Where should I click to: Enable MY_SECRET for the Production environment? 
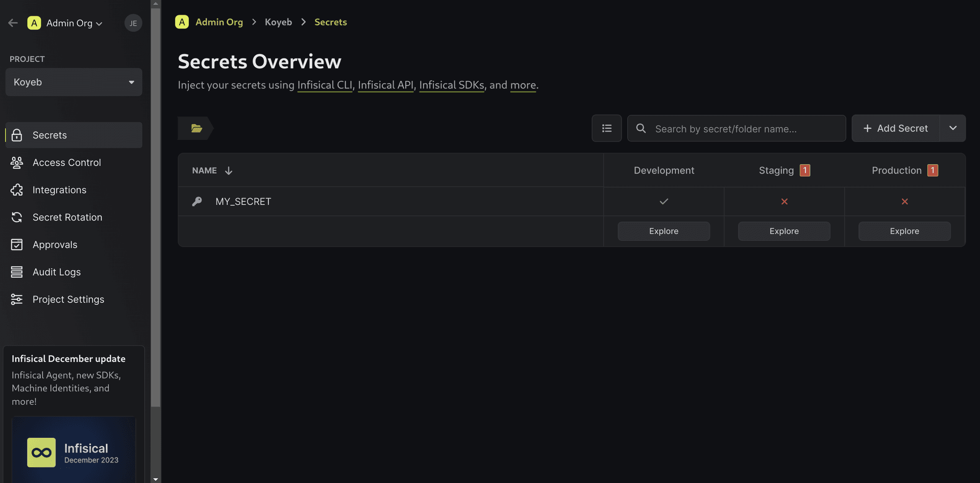coord(904,201)
